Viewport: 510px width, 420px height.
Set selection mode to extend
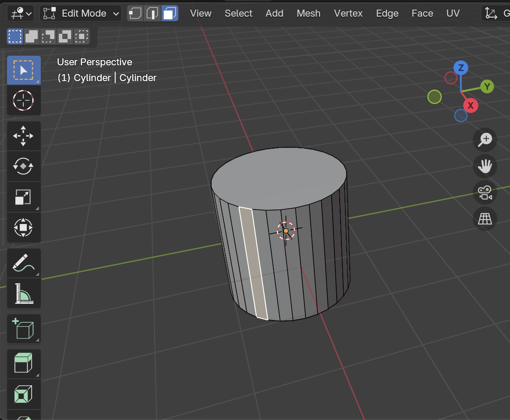point(32,36)
